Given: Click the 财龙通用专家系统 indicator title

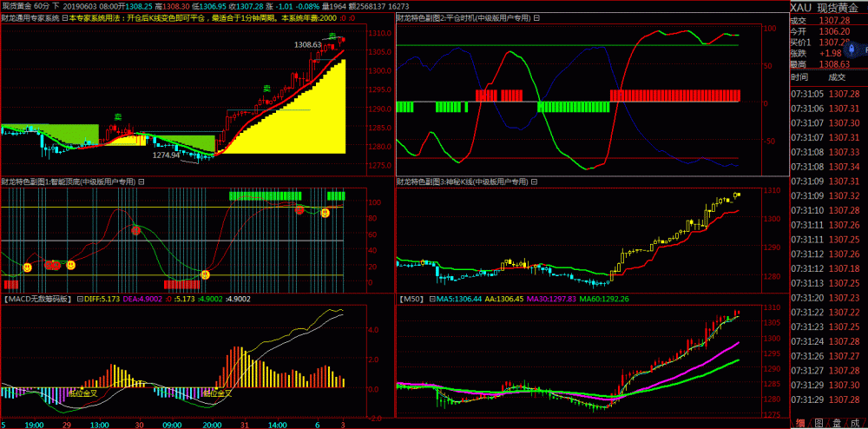Looking at the screenshot, I should point(30,18).
